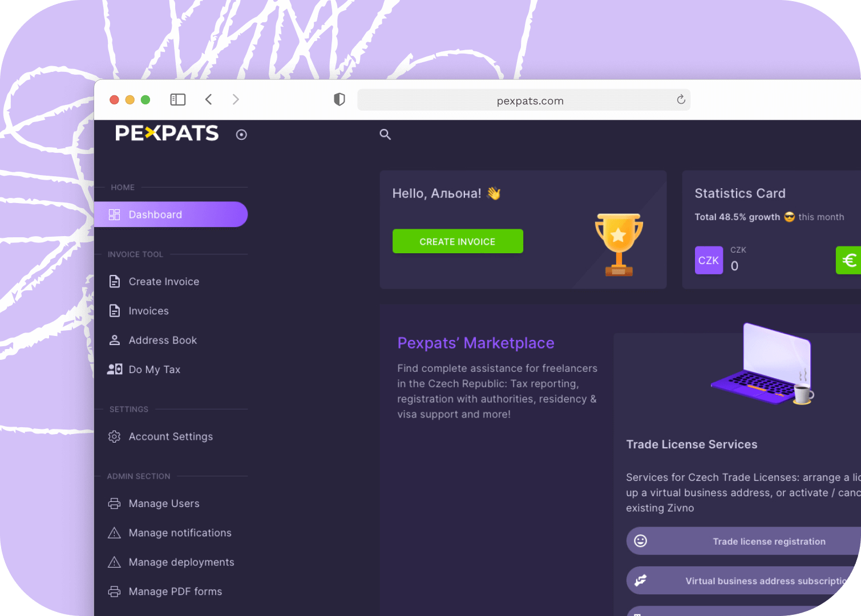Click the purple CZK currency badge
This screenshot has width=861, height=616.
[x=709, y=260]
